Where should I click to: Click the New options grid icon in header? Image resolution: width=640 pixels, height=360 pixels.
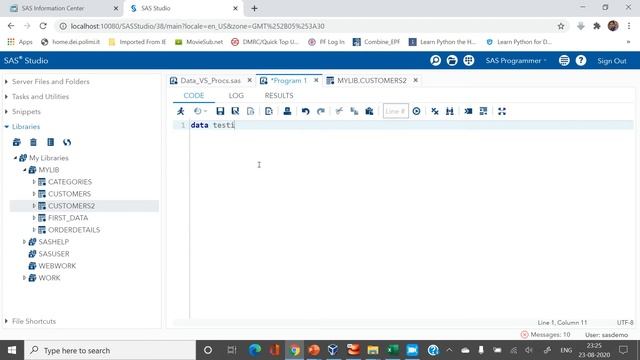(469, 60)
